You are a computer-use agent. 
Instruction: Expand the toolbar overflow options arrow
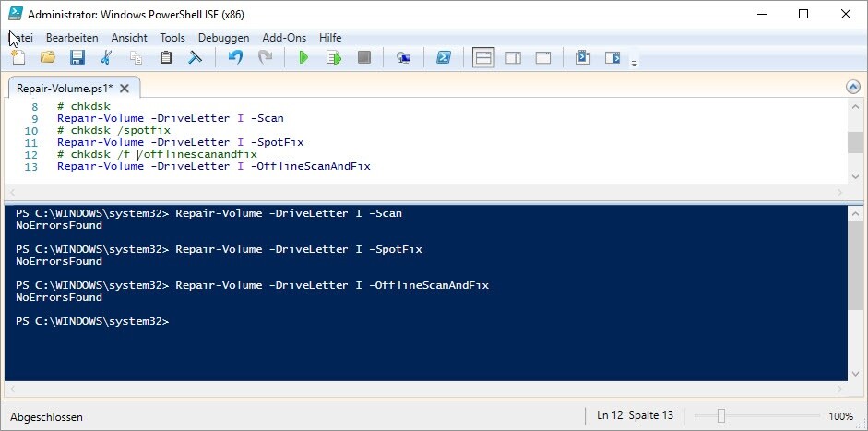(634, 63)
